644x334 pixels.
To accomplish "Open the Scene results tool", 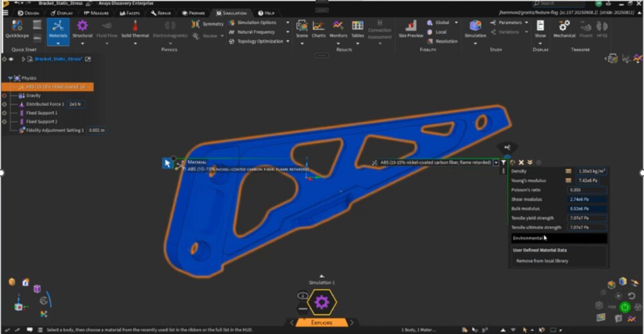I will pyautogui.click(x=302, y=29).
